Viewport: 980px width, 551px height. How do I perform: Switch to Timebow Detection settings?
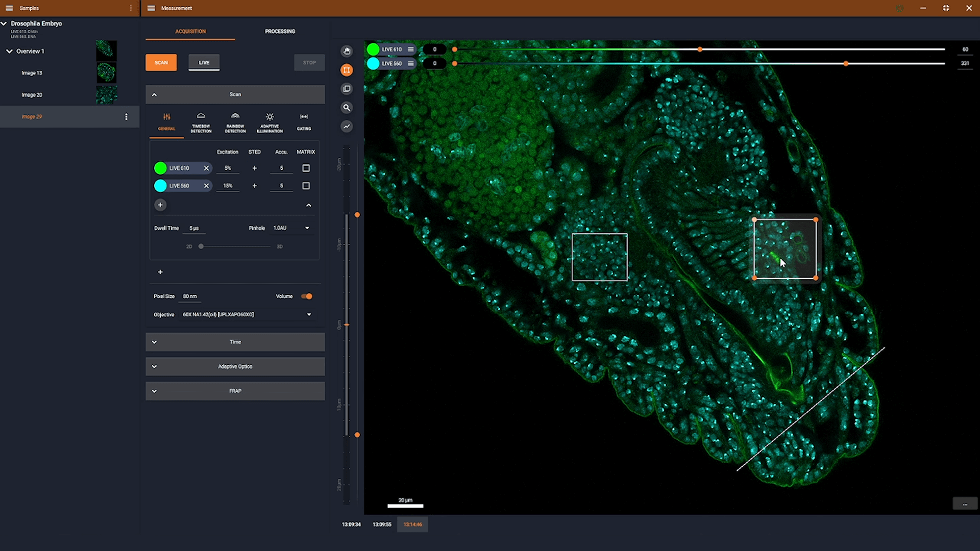point(201,122)
